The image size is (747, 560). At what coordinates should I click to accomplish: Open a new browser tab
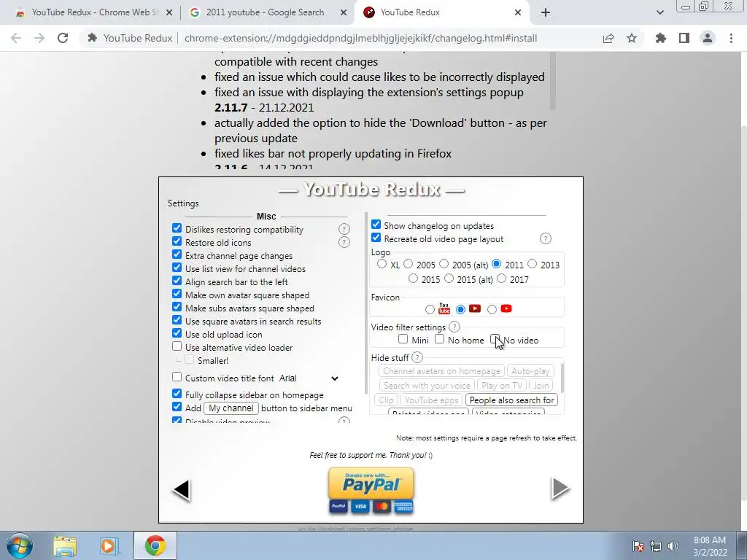546,13
